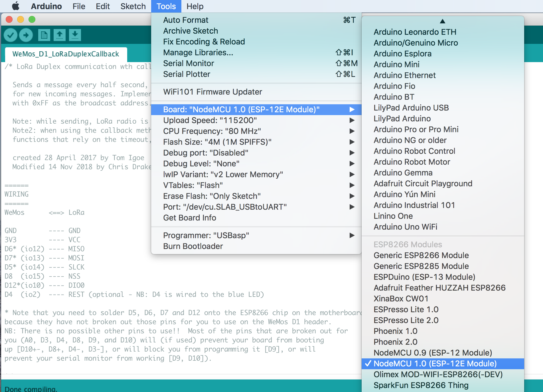This screenshot has width=543, height=392.
Task: Expand the Programmer "USBasp" submenu
Action: [x=256, y=235]
